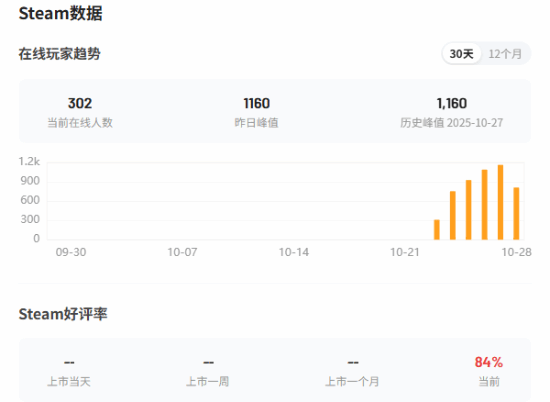Click the second orange bar in chart
Image resolution: width=550 pixels, height=402 pixels.
453,215
